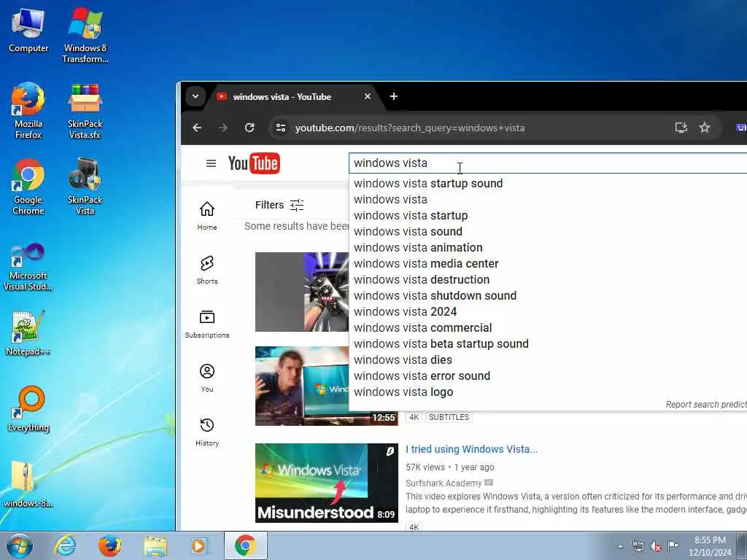Open Internet Explorer from the taskbar
747x560 pixels.
pos(65,545)
